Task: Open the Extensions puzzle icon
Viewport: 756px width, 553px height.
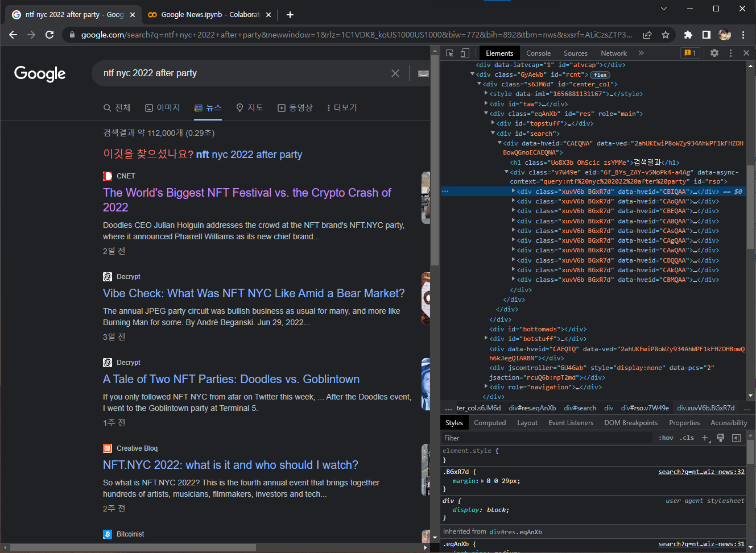Action: coord(688,35)
